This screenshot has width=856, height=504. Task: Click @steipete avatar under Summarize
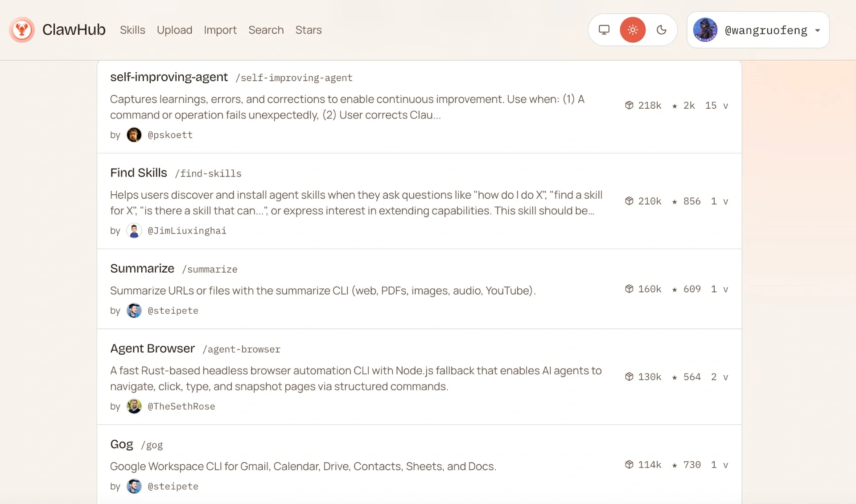tap(134, 310)
